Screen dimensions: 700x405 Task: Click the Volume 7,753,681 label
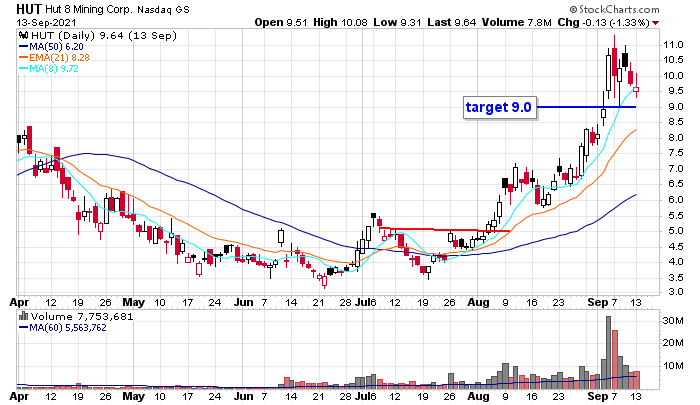coord(82,317)
